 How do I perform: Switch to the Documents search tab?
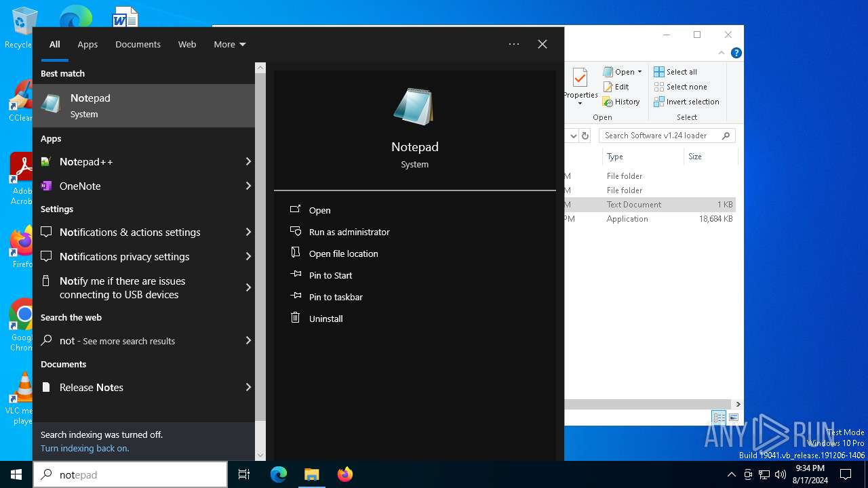[x=138, y=44]
